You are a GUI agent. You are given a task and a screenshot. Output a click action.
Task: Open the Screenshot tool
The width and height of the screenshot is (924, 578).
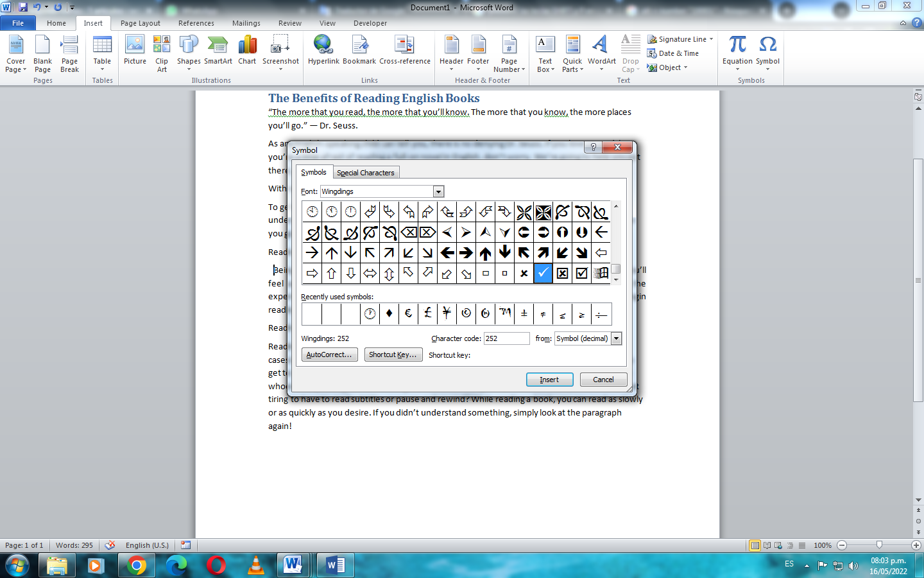[280, 54]
